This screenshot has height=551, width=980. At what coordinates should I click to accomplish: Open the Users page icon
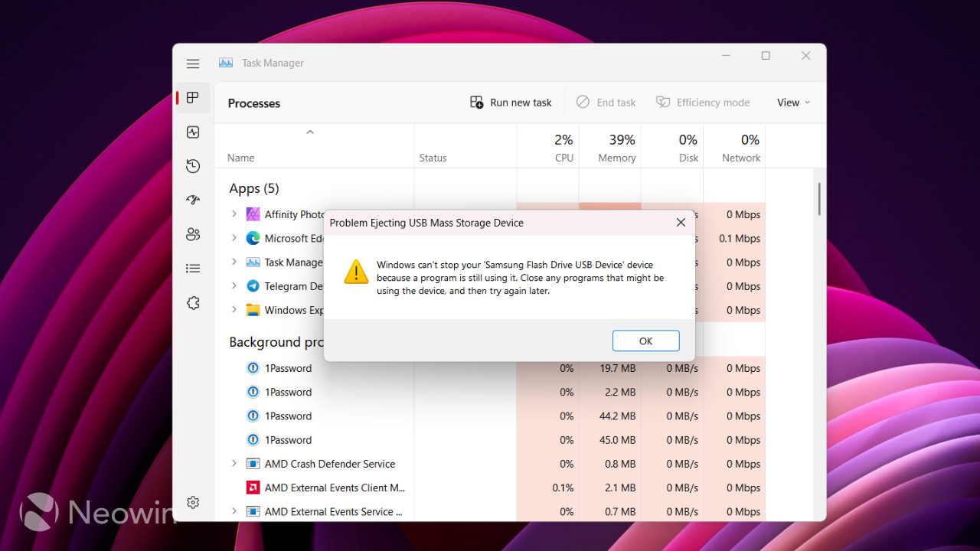pyautogui.click(x=193, y=234)
